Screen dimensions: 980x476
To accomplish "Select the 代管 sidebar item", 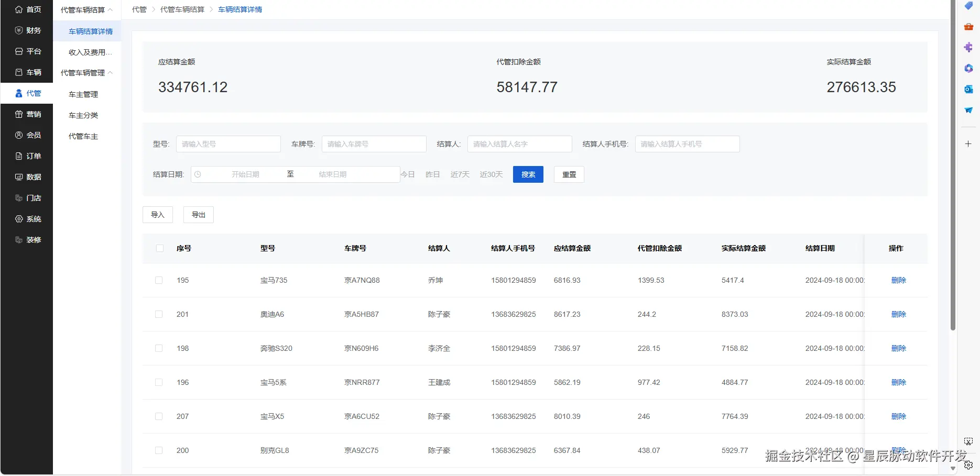I will (x=27, y=93).
